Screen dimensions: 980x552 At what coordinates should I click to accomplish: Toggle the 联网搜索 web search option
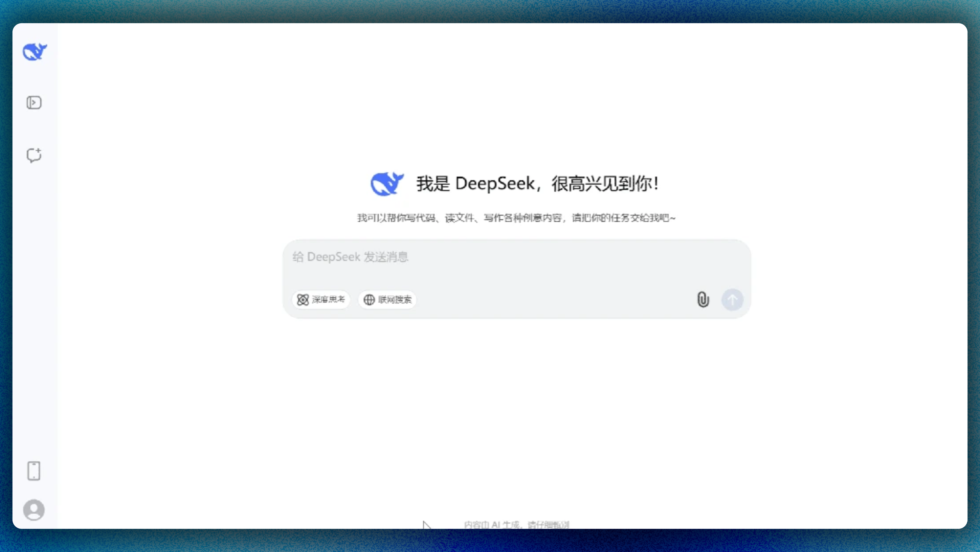tap(387, 300)
